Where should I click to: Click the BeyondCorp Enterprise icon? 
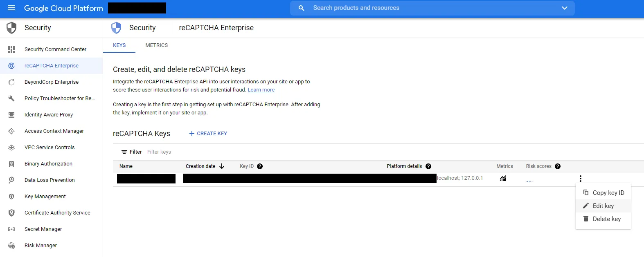point(11,82)
